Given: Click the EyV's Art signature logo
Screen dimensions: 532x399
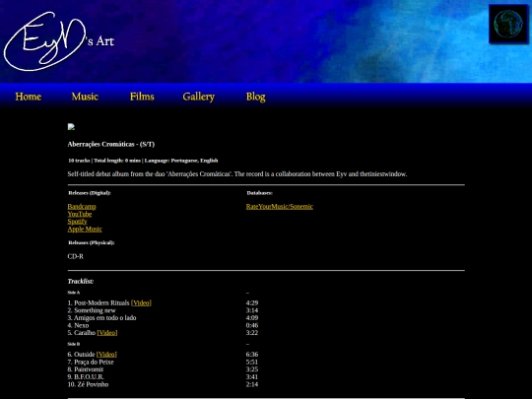Looking at the screenshot, I should coord(59,41).
